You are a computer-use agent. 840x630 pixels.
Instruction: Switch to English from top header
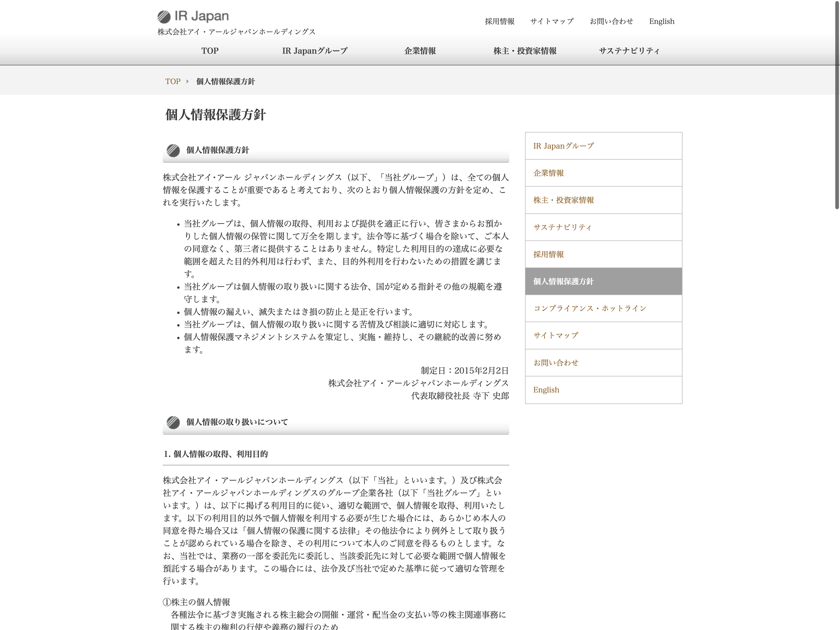[661, 21]
